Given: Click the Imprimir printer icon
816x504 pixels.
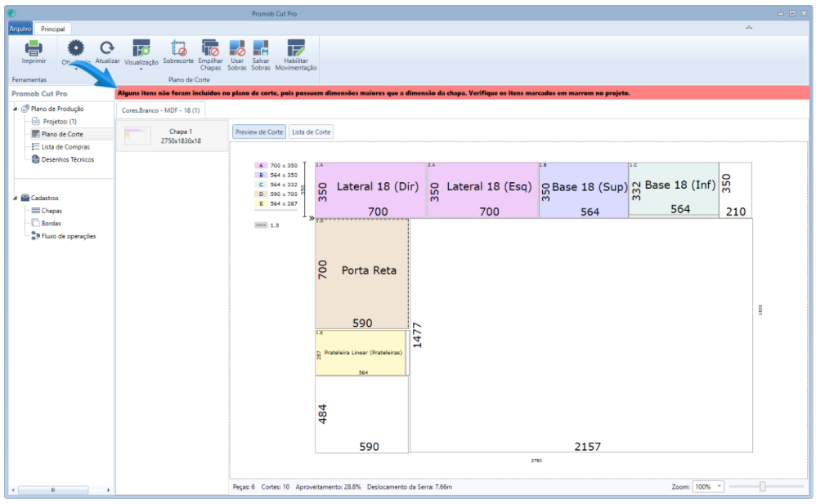Looking at the screenshot, I should click(34, 48).
